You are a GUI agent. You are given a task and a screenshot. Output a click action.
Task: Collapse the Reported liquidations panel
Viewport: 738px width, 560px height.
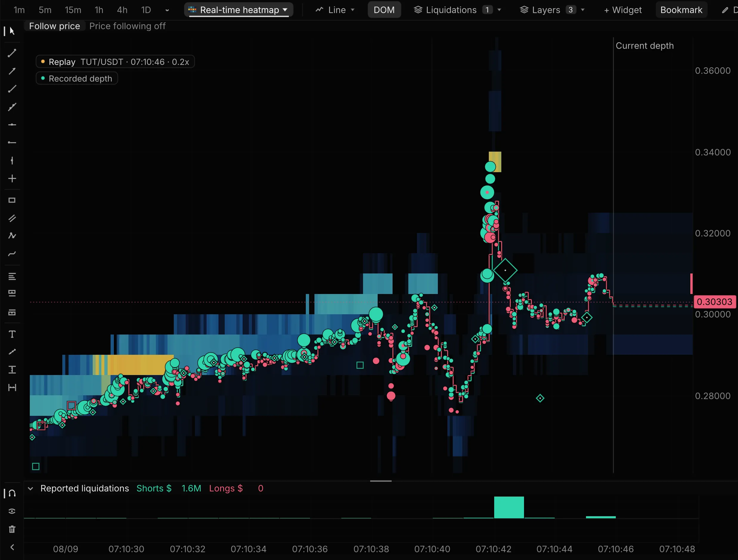coord(30,489)
